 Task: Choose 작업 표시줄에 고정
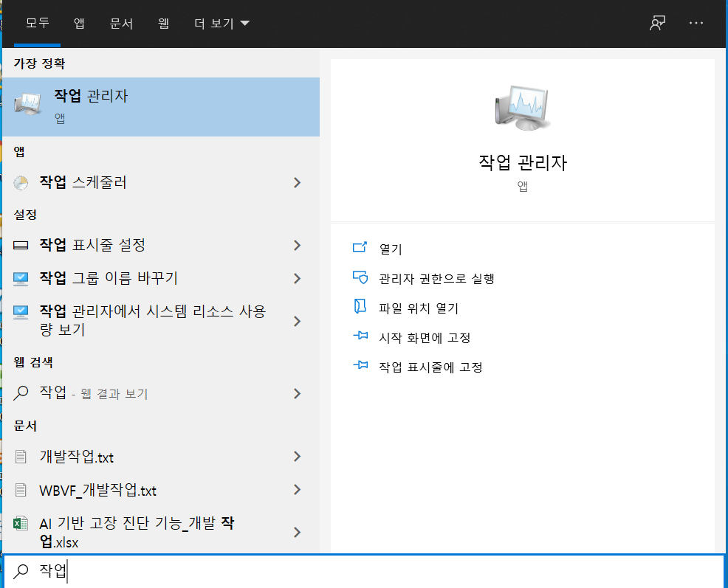point(431,367)
